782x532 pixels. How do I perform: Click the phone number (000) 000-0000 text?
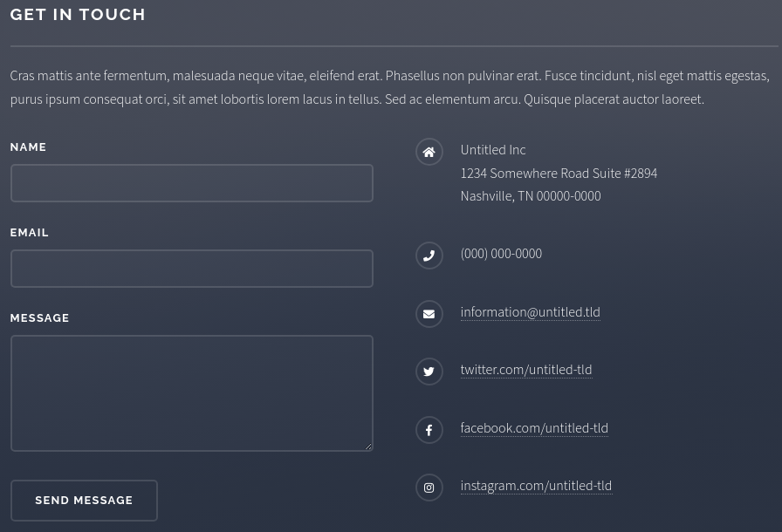coord(501,254)
